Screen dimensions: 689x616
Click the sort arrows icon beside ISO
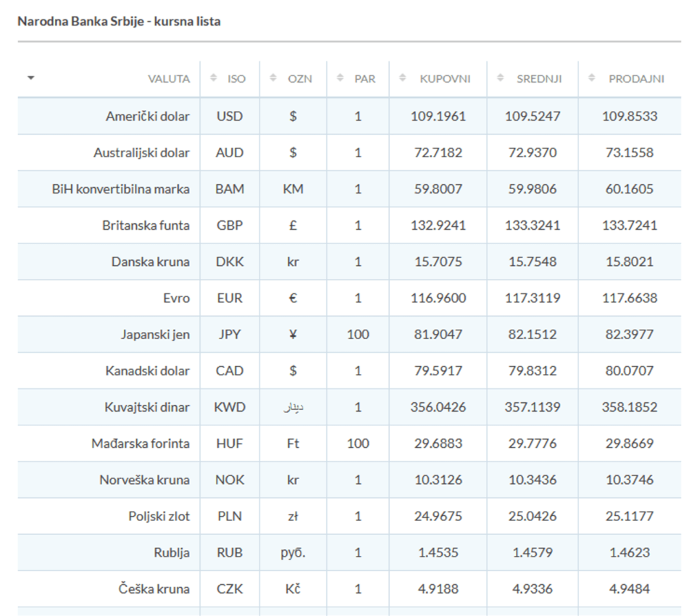[x=214, y=78]
